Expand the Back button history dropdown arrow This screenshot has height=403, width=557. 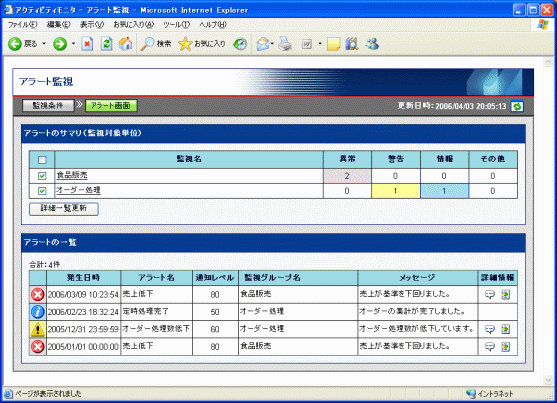(x=44, y=44)
